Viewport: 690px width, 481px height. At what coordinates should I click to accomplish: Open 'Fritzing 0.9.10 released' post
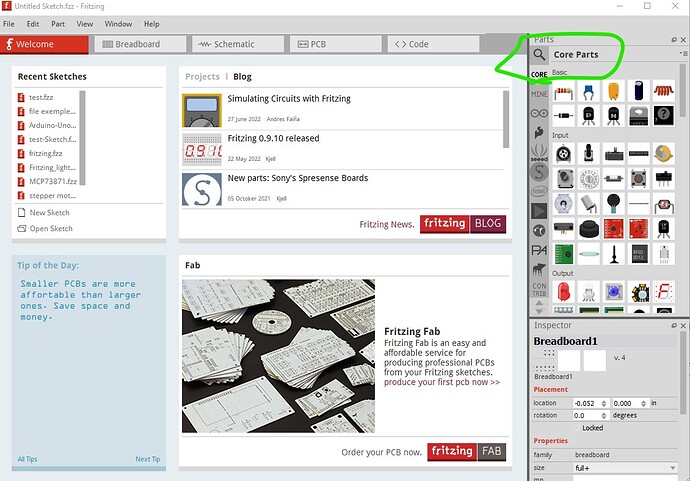[x=273, y=138]
